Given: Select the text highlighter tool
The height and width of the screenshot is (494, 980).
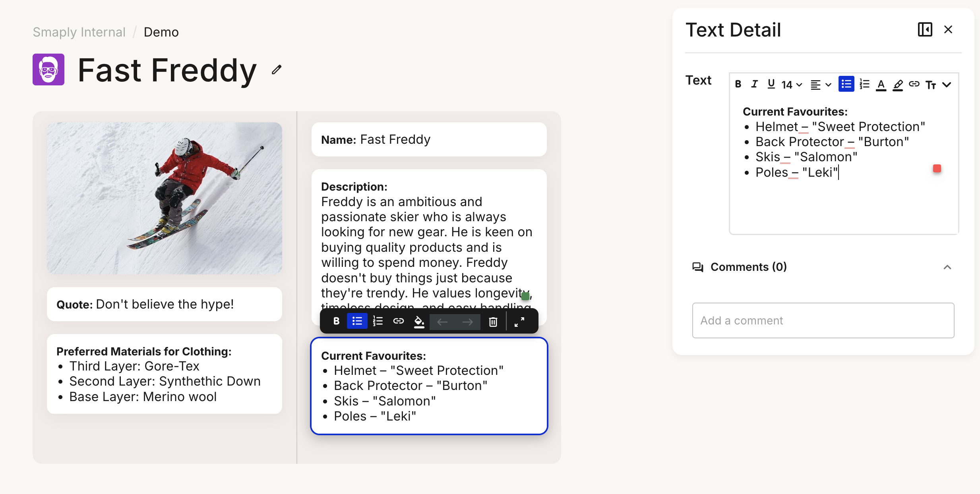Looking at the screenshot, I should (x=897, y=84).
